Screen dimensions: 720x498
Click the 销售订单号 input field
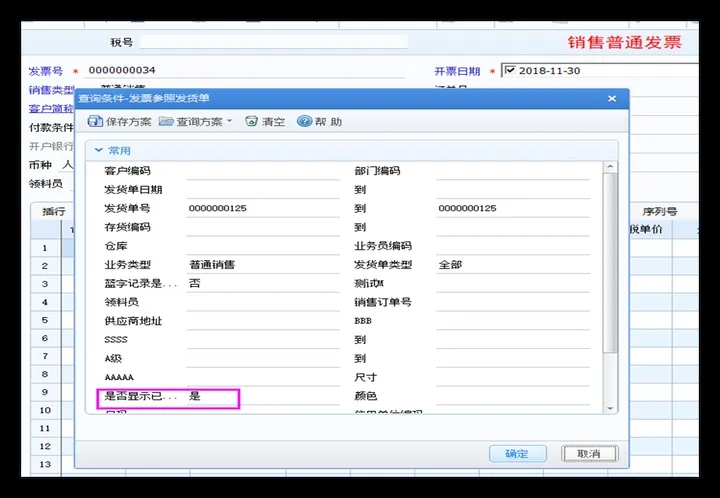[x=512, y=302]
